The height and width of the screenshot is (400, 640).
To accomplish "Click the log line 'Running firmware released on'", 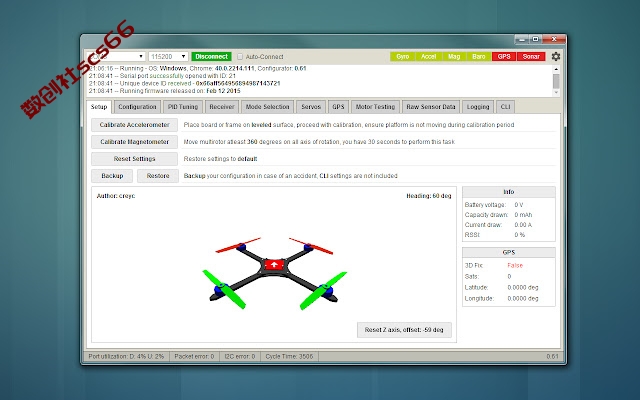I will (164, 91).
